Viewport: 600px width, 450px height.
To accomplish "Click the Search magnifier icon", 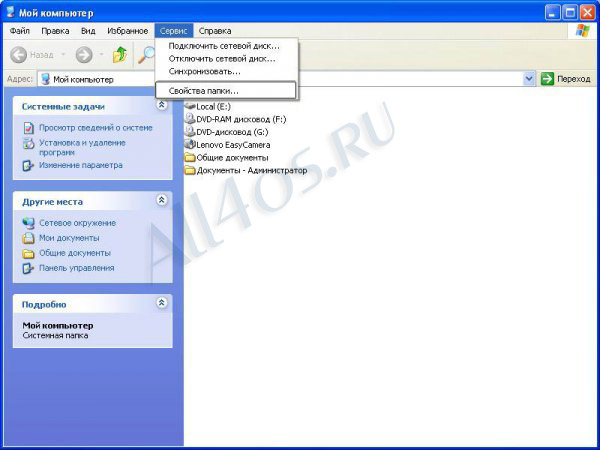I will [146, 55].
